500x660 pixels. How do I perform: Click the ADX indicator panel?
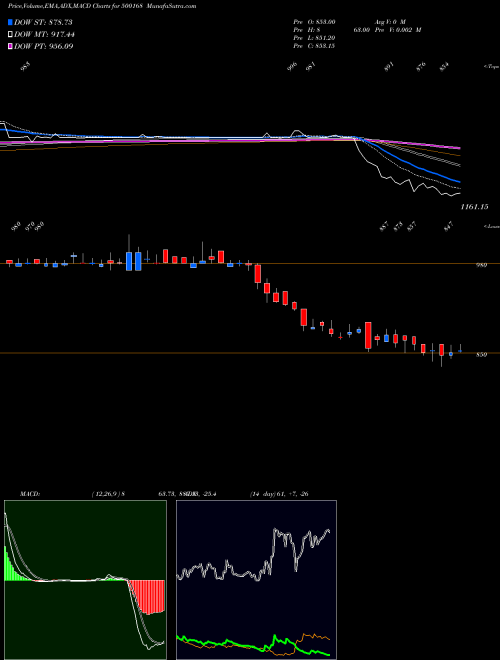click(x=256, y=580)
